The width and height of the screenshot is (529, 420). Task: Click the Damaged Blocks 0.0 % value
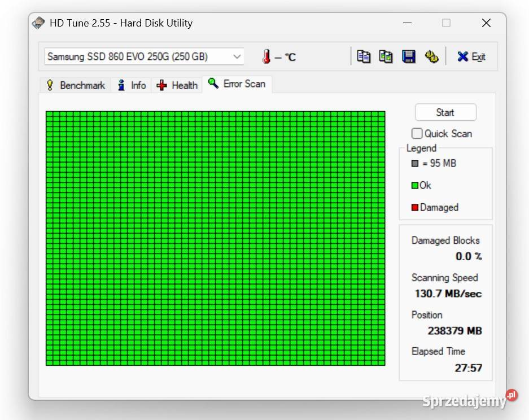[x=469, y=256]
